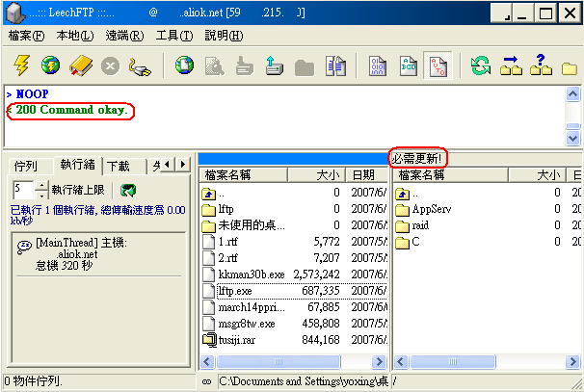Click the green refresh arrows icon
584x392 pixels.
[x=479, y=65]
